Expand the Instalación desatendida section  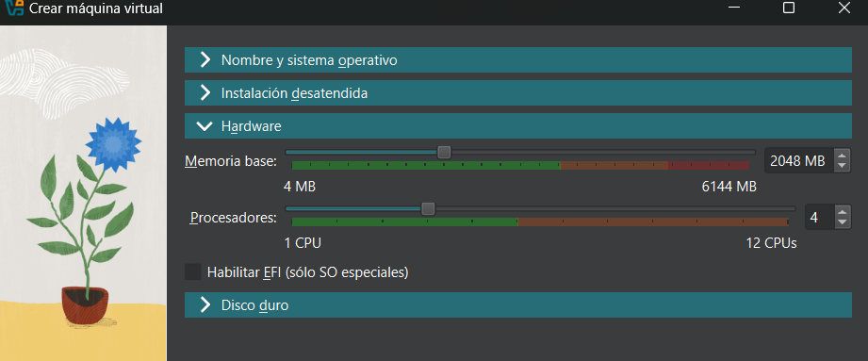pos(518,93)
